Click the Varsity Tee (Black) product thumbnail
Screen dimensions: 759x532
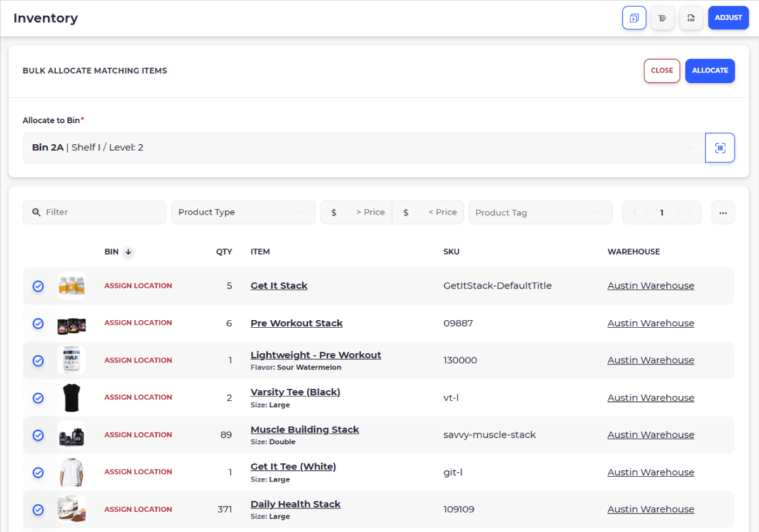[72, 398]
